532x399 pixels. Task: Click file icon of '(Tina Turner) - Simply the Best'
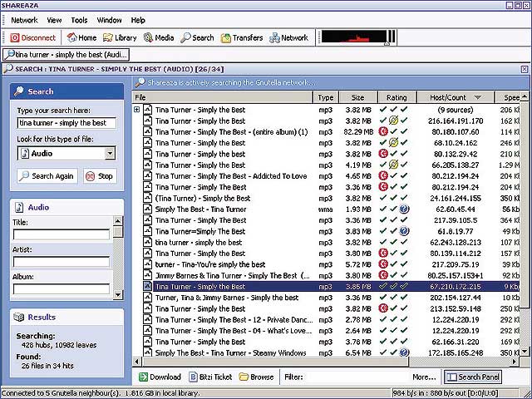147,198
